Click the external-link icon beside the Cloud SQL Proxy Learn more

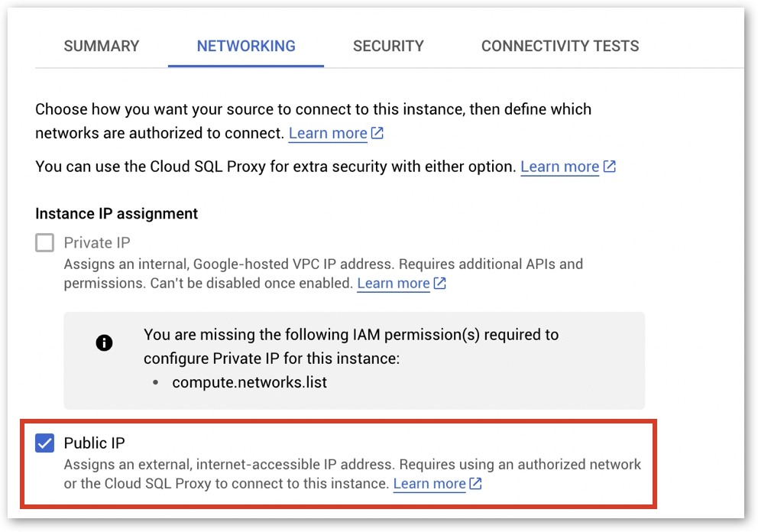click(610, 167)
